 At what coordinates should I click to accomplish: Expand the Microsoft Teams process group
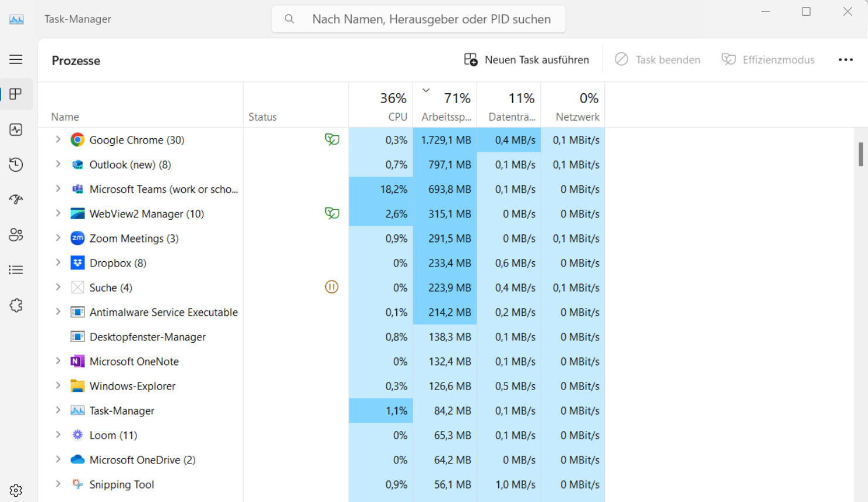point(58,189)
